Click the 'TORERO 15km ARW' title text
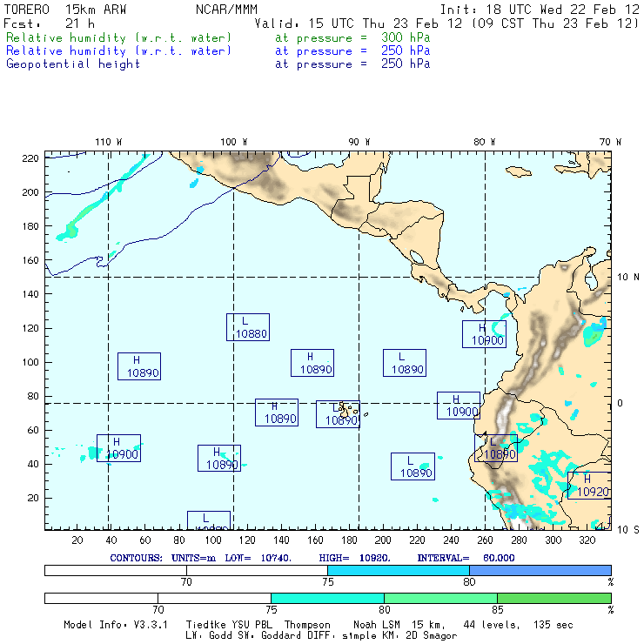Screen dimensions: 644x644 coord(65,10)
